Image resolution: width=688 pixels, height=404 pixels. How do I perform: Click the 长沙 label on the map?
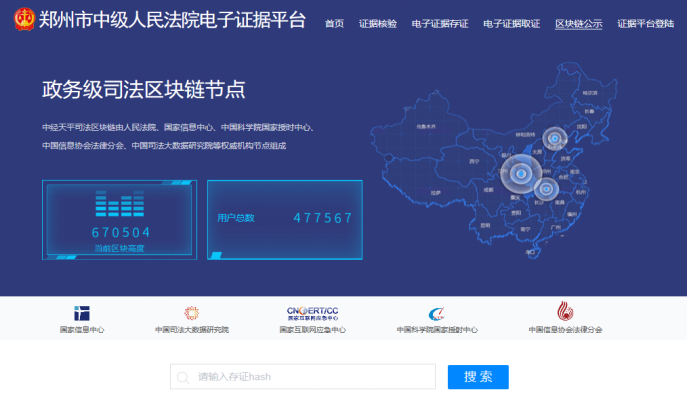[x=538, y=202]
